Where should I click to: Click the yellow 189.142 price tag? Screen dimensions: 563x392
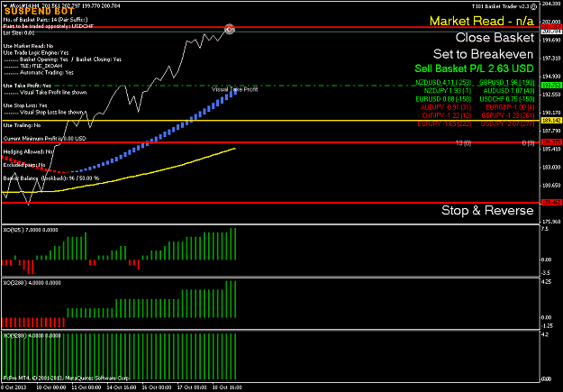(x=551, y=121)
